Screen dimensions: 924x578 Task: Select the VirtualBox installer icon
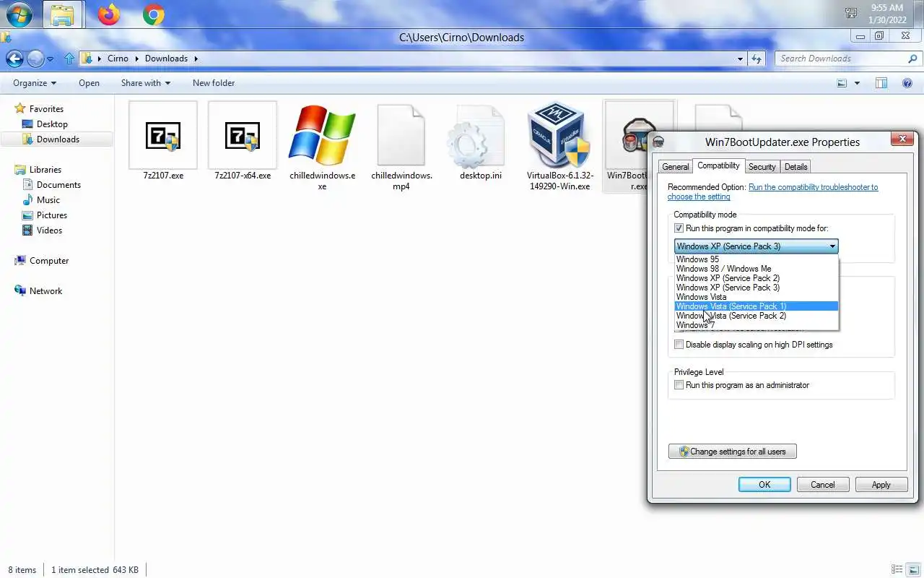pyautogui.click(x=559, y=135)
